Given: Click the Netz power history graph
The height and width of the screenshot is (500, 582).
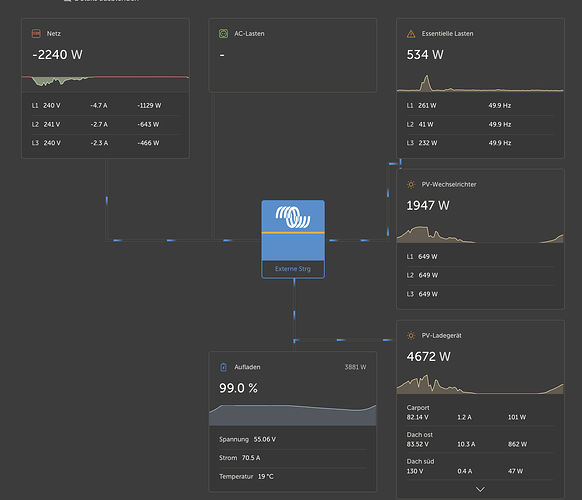Looking at the screenshot, I should point(105,81).
